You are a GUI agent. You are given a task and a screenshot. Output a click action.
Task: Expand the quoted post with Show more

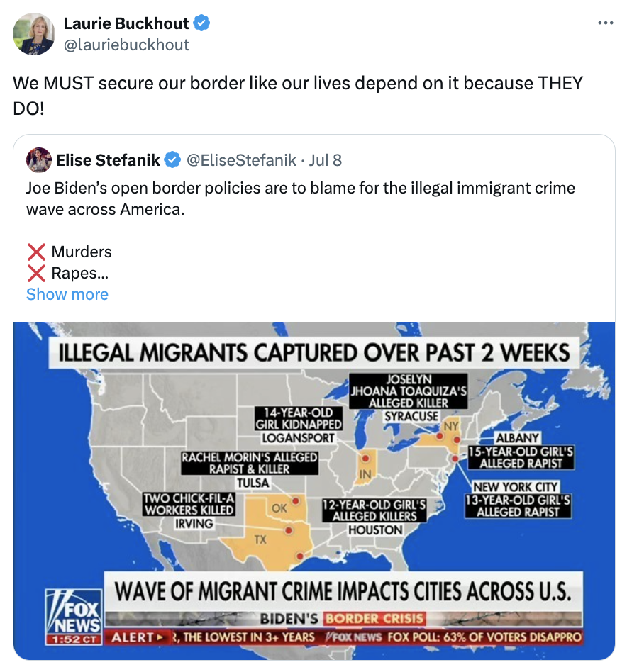click(67, 294)
